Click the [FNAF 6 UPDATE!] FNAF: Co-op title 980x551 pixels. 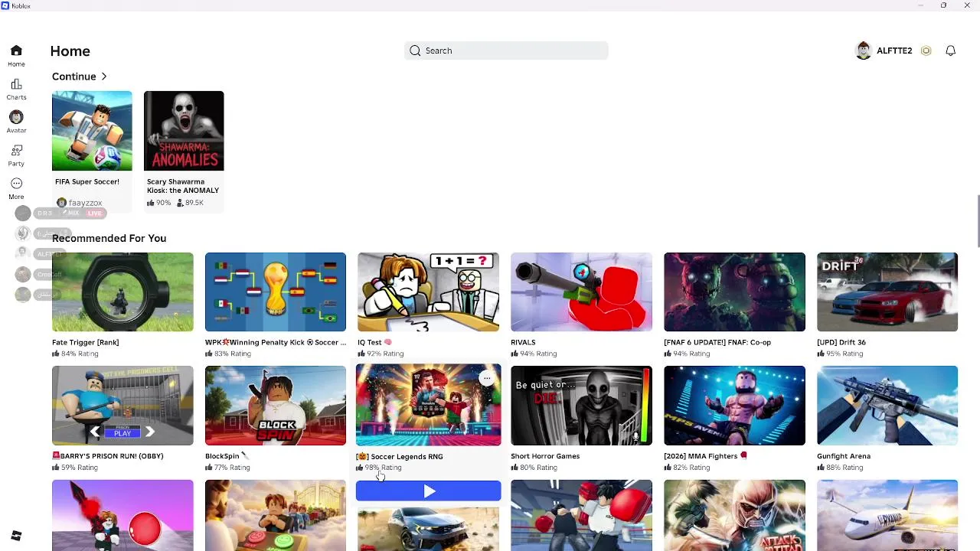pos(717,342)
